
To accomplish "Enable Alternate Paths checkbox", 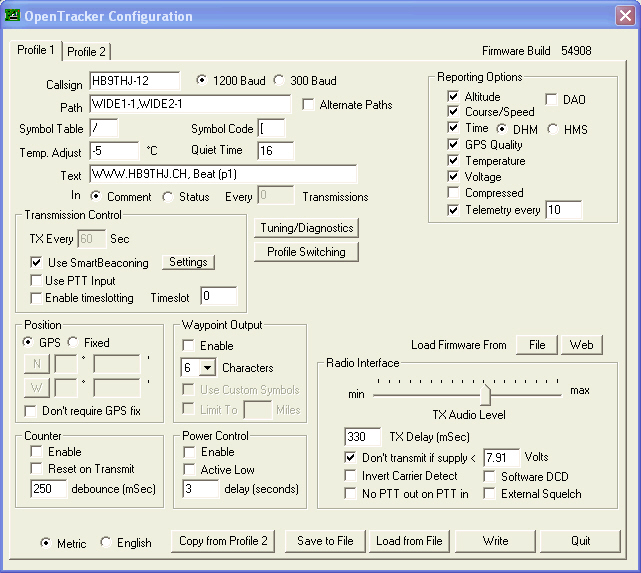I will point(308,104).
